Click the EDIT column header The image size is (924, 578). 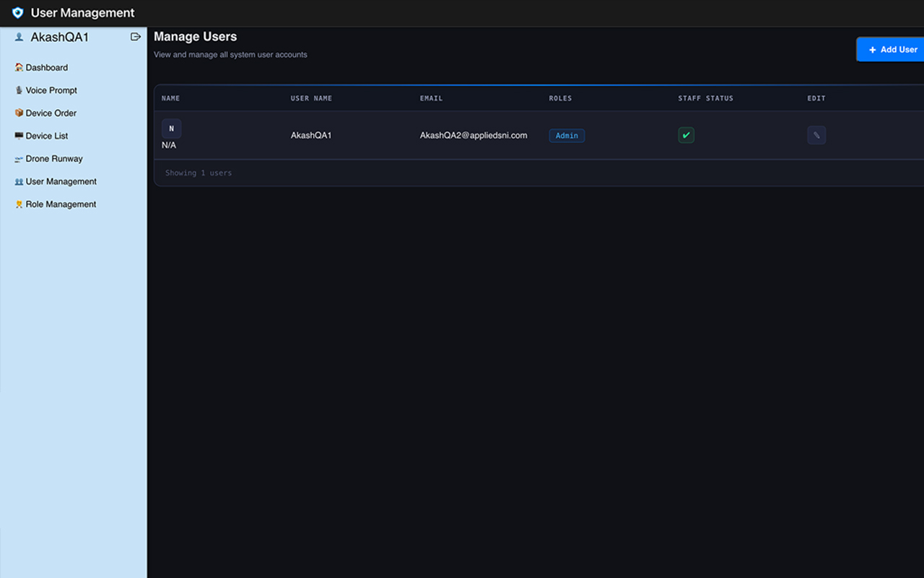click(x=816, y=98)
